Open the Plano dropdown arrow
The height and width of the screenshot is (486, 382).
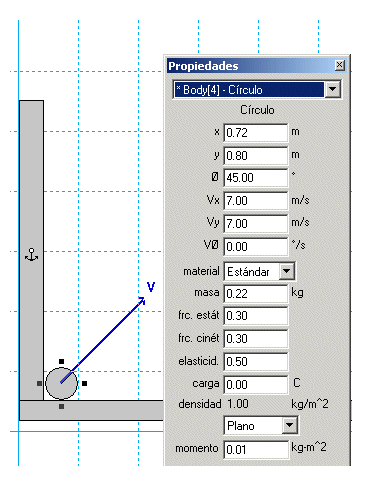tap(289, 425)
